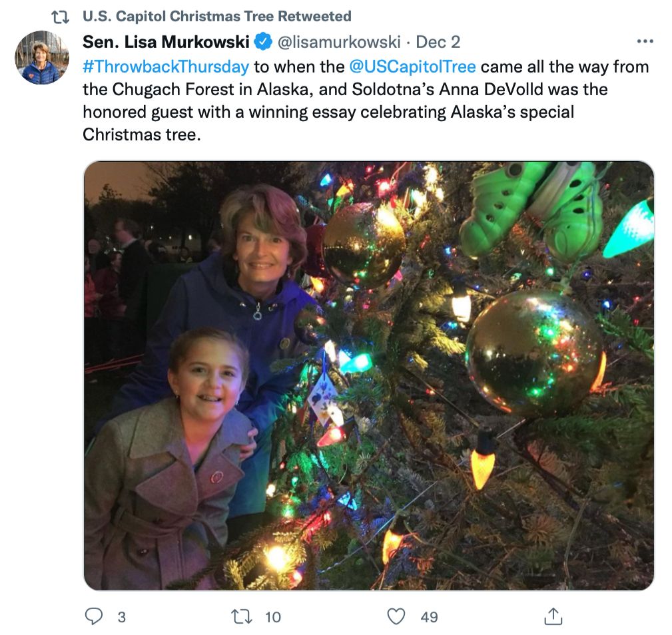Click the retweet count of 10
This screenshot has height=635, width=672.
[x=273, y=617]
